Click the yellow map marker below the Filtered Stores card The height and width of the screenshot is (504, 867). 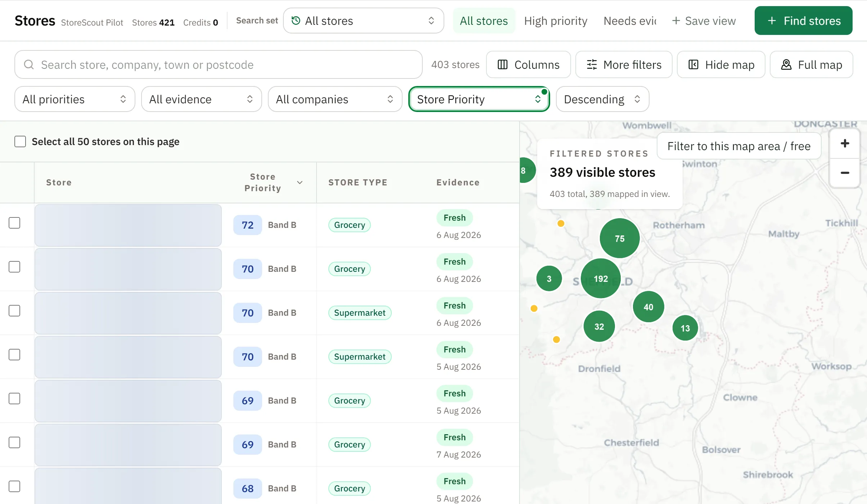(x=561, y=223)
